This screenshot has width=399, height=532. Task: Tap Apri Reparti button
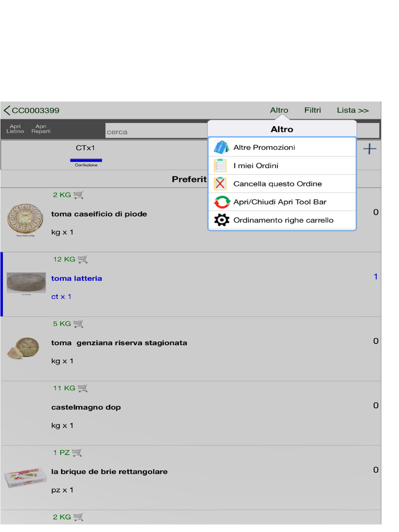point(40,129)
